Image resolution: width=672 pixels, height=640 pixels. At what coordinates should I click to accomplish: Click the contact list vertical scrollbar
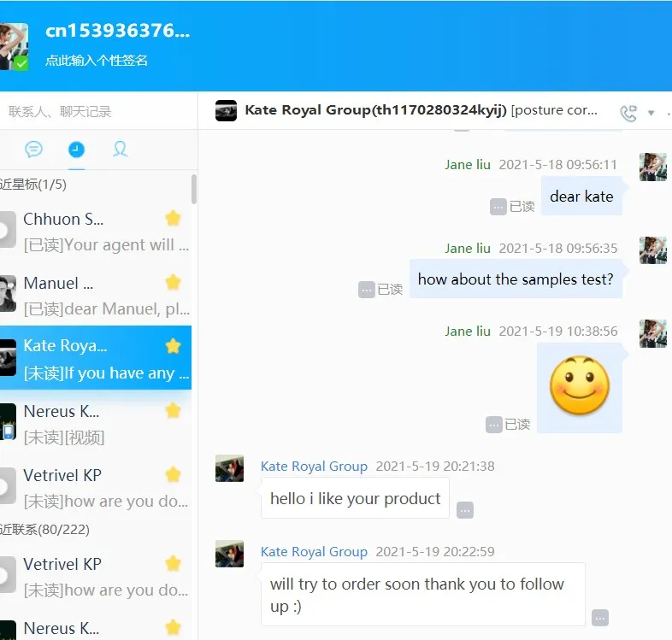click(194, 189)
